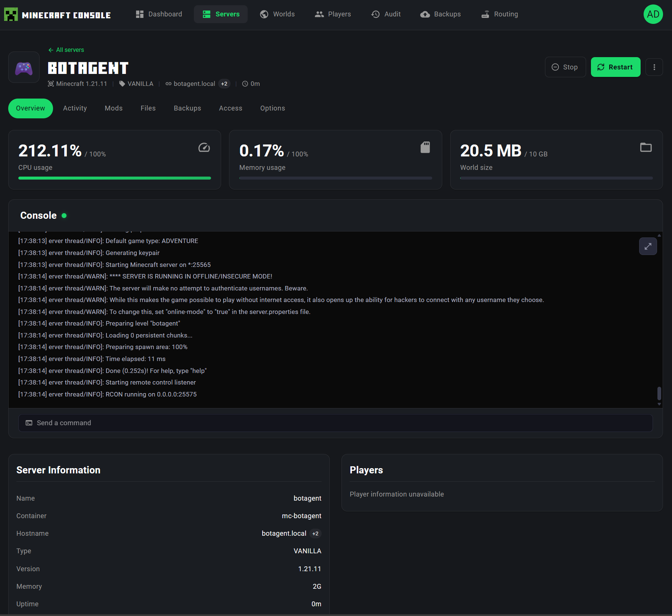
Task: Click the VANILLA tag label
Action: tap(136, 84)
